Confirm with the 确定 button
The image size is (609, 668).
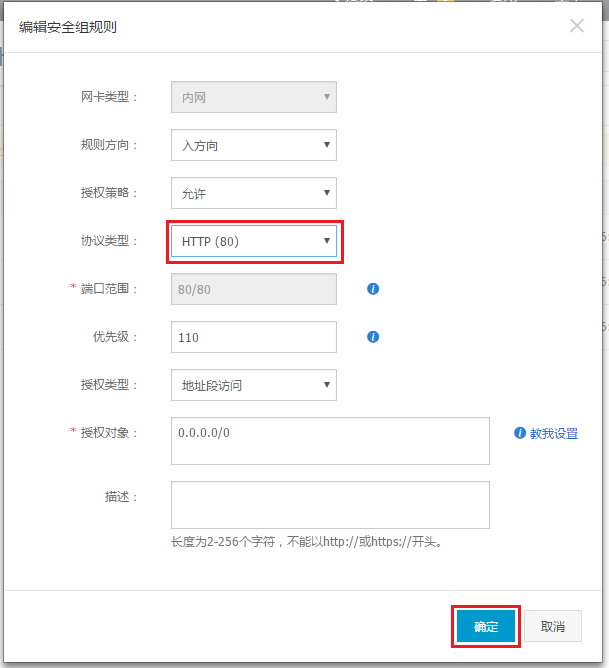click(486, 627)
